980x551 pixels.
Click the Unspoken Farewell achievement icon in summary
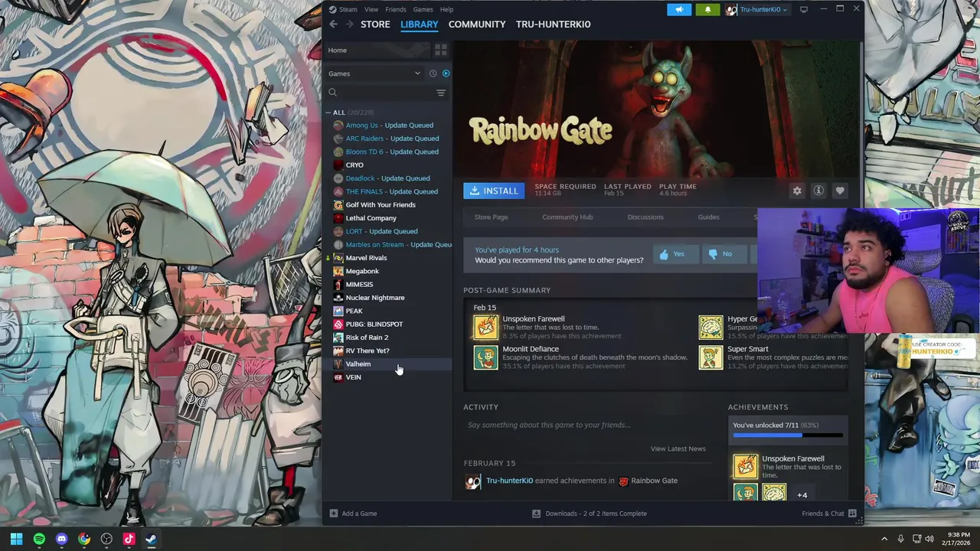tap(485, 327)
